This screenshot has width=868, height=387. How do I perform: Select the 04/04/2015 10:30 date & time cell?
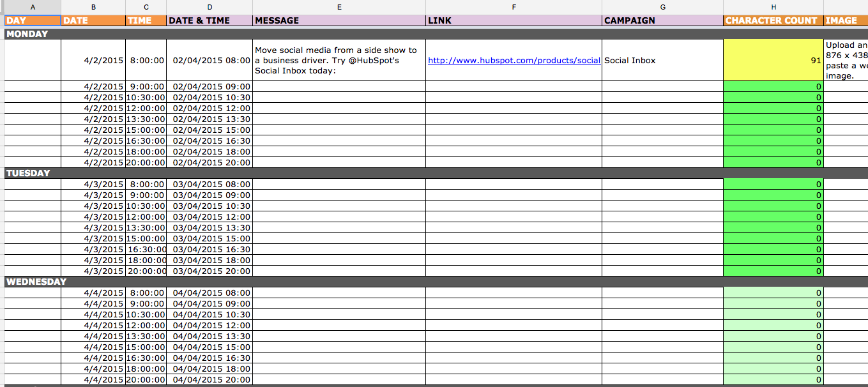pyautogui.click(x=209, y=315)
